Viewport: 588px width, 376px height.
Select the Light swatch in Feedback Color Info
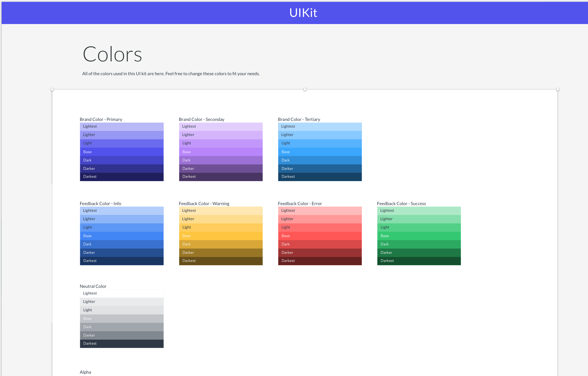(x=122, y=227)
